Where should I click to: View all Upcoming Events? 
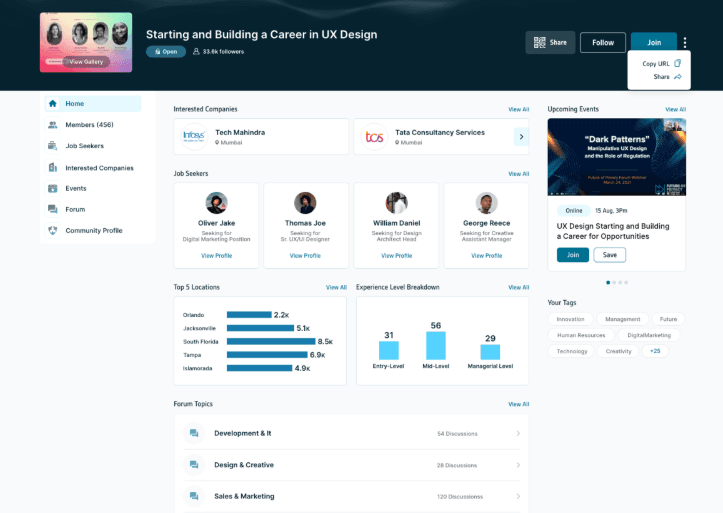click(676, 109)
